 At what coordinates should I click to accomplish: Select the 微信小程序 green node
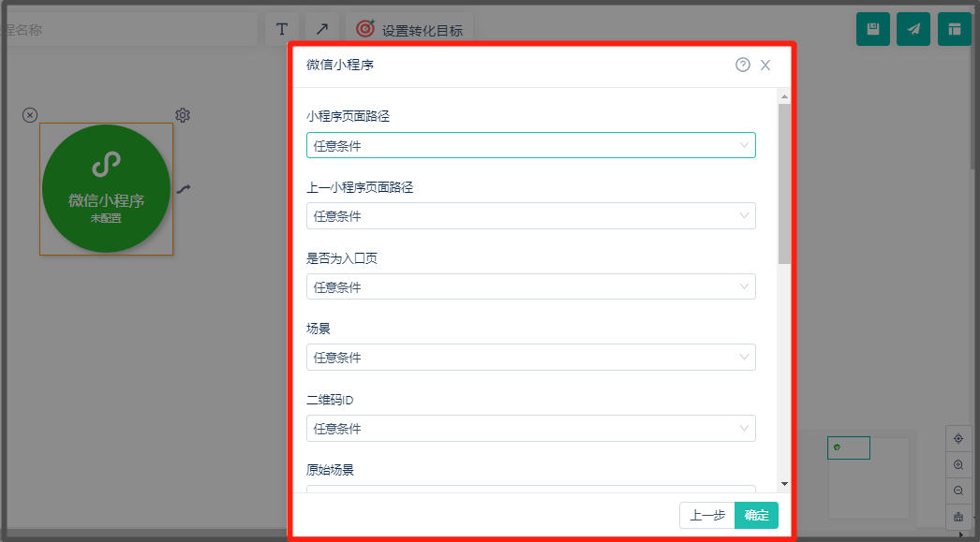tap(106, 188)
